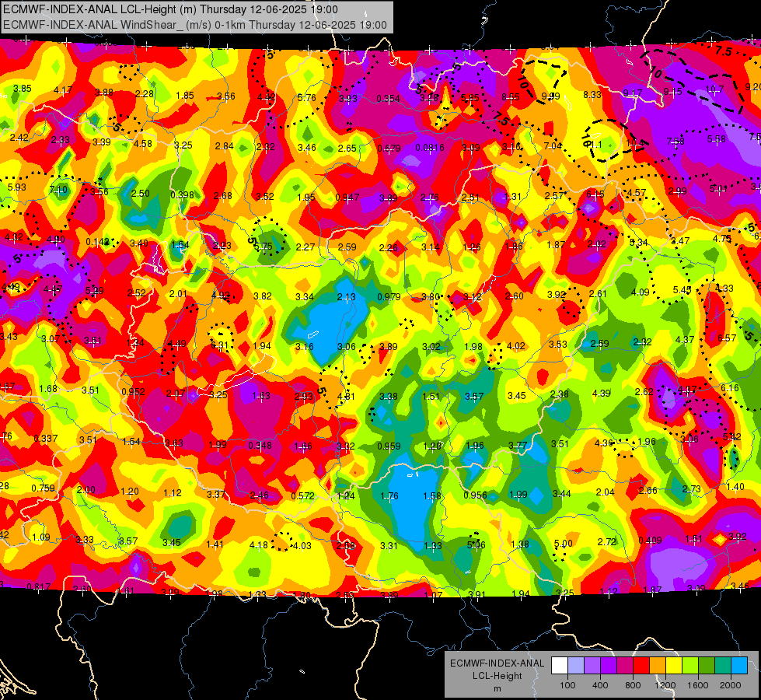Image resolution: width=761 pixels, height=700 pixels.
Task: Click the wind shear value 0.956
Action: (475, 495)
